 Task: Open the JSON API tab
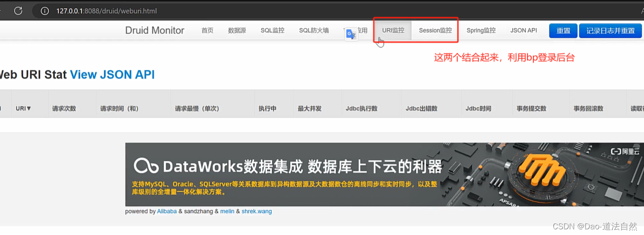[524, 30]
